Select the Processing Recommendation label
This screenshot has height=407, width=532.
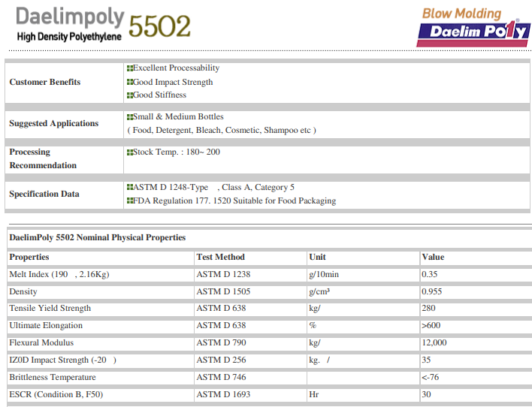coord(43,158)
